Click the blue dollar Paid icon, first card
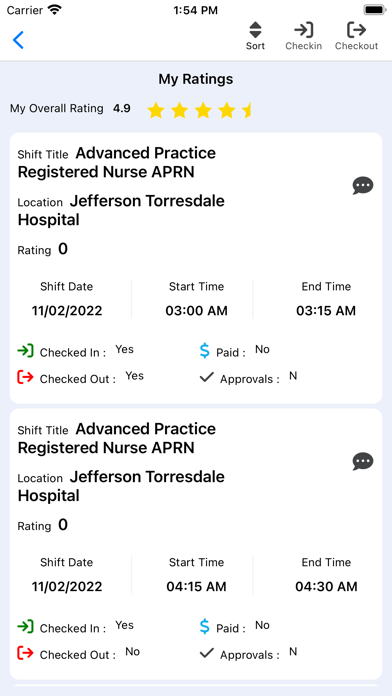The image size is (392, 696). [204, 351]
